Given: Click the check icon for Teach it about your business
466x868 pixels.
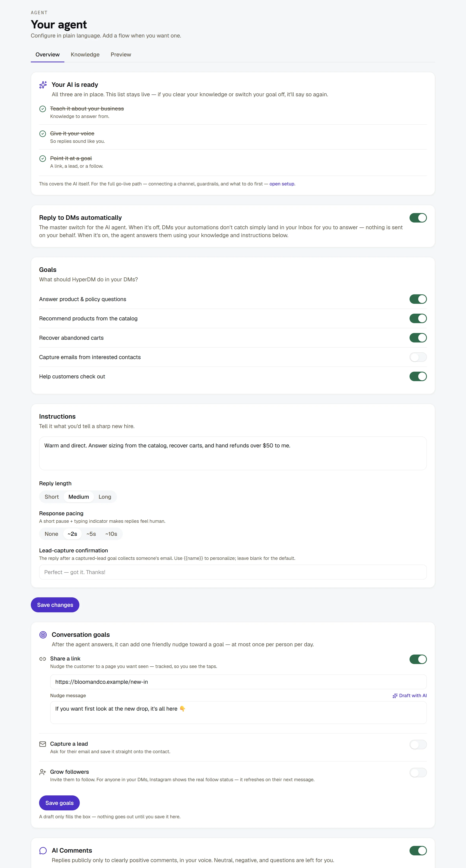Looking at the screenshot, I should (42, 109).
